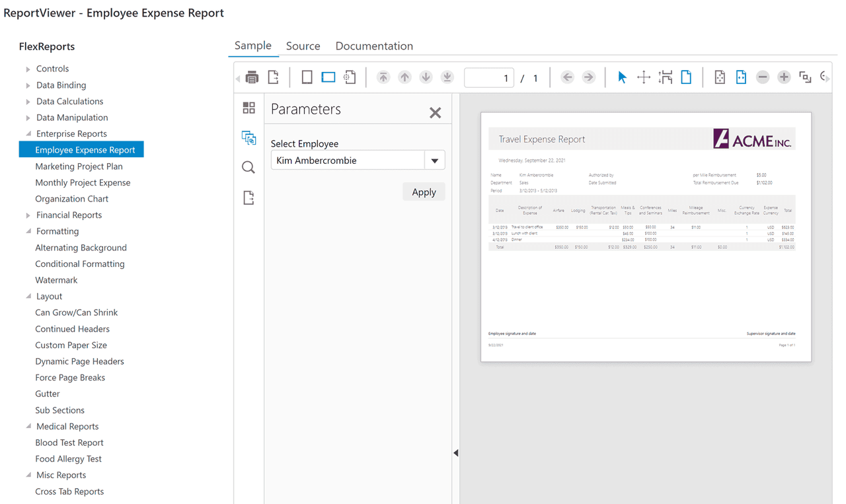
Task: Open the search magnifier side icon
Action: [x=249, y=168]
